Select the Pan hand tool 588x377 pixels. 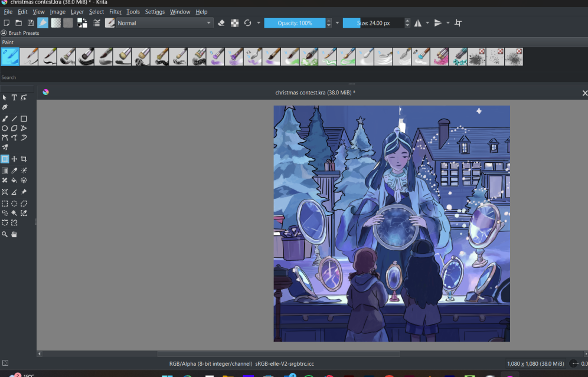tap(14, 234)
